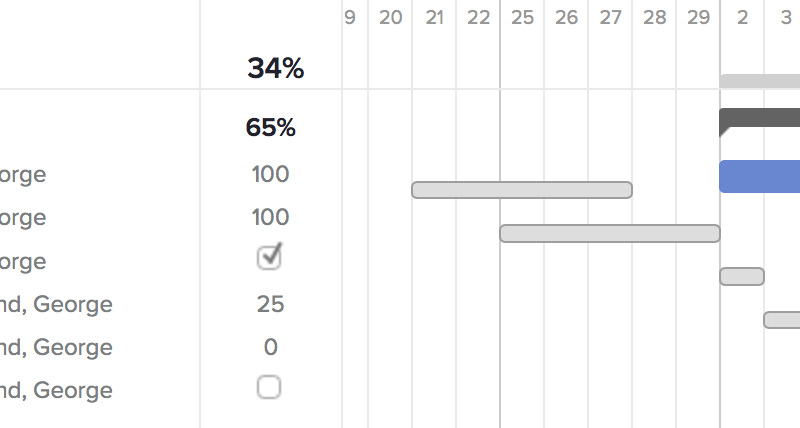Uncheck the ticked checkbox below the 100 values
Image resolution: width=800 pixels, height=428 pixels.
(269, 258)
